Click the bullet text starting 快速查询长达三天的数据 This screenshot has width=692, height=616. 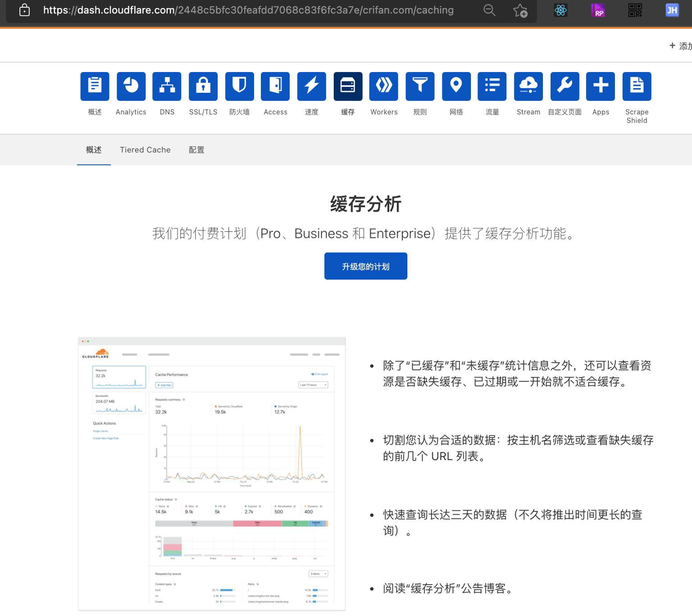pyautogui.click(x=513, y=522)
